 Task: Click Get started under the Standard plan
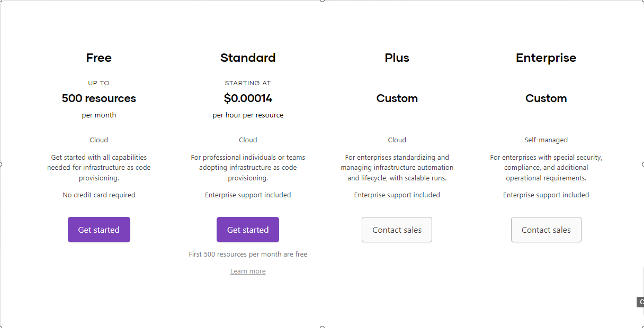(x=247, y=230)
